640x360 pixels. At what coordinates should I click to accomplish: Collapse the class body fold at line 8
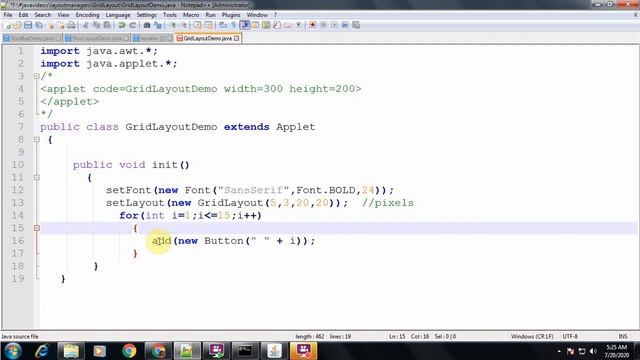(x=37, y=139)
